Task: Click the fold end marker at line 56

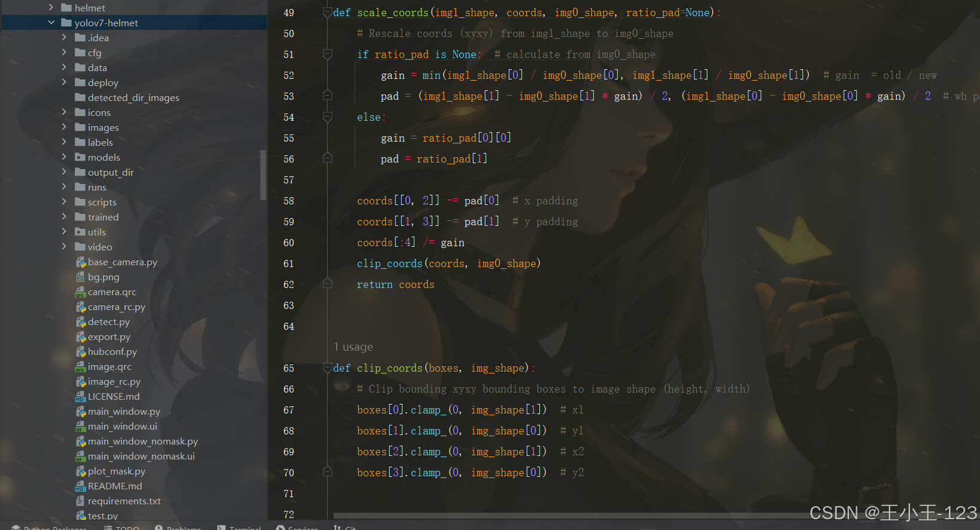Action: click(x=327, y=158)
